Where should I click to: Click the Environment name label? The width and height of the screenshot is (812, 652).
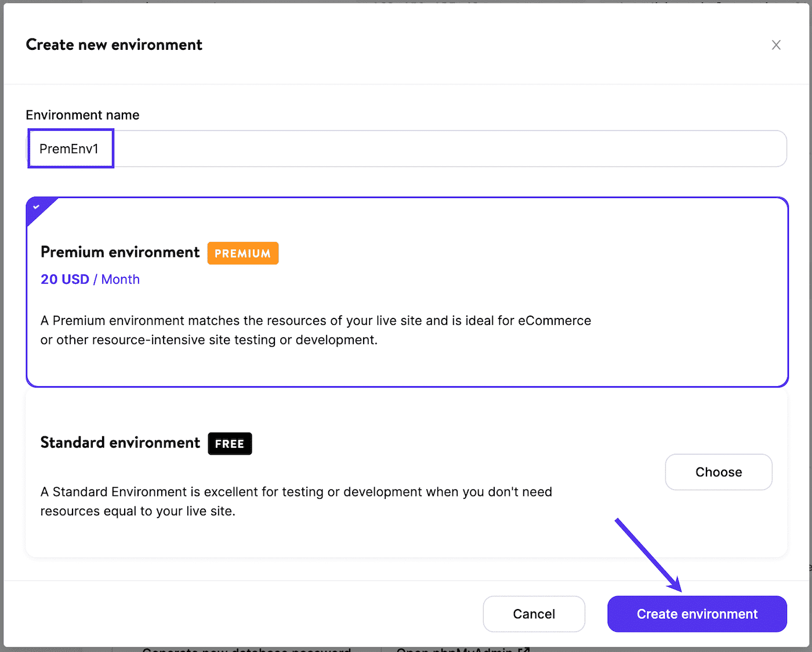(x=82, y=115)
